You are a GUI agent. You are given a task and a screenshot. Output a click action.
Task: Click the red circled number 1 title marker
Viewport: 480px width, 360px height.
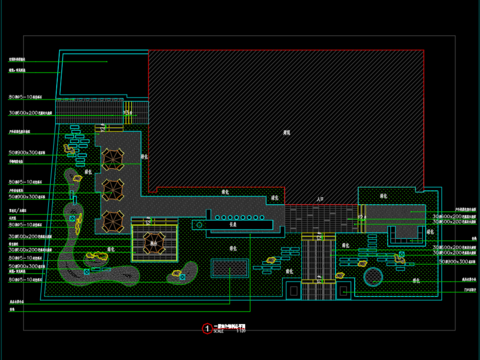[x=207, y=328]
